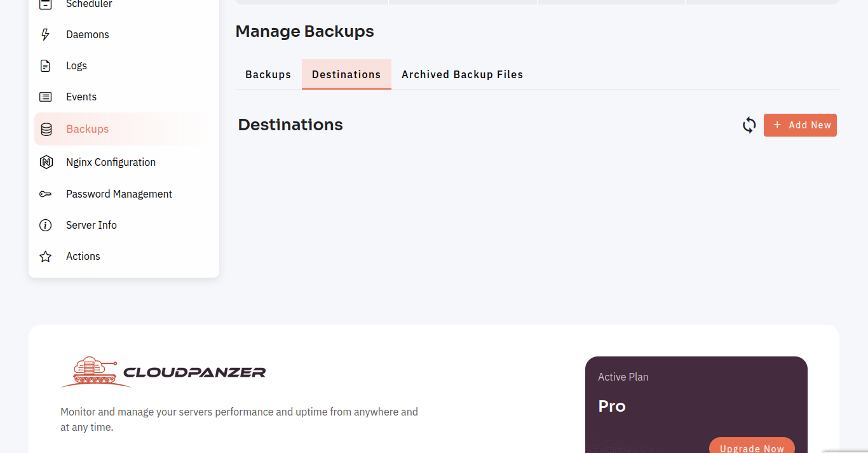Refresh the destinations list
868x453 pixels.
[x=749, y=125]
